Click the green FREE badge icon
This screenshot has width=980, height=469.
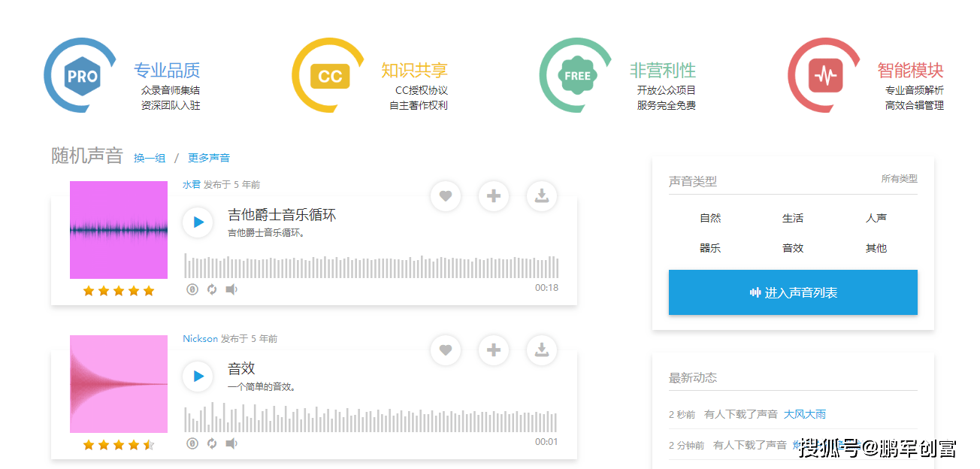click(x=577, y=76)
